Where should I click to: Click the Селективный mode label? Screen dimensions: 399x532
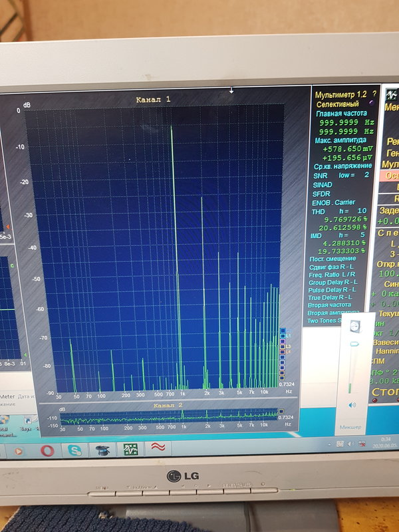(338, 104)
